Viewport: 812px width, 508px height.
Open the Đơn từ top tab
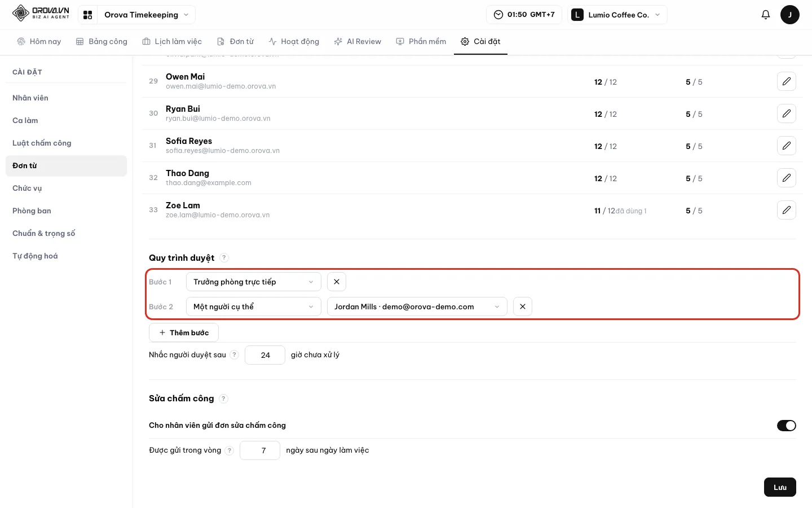point(236,42)
